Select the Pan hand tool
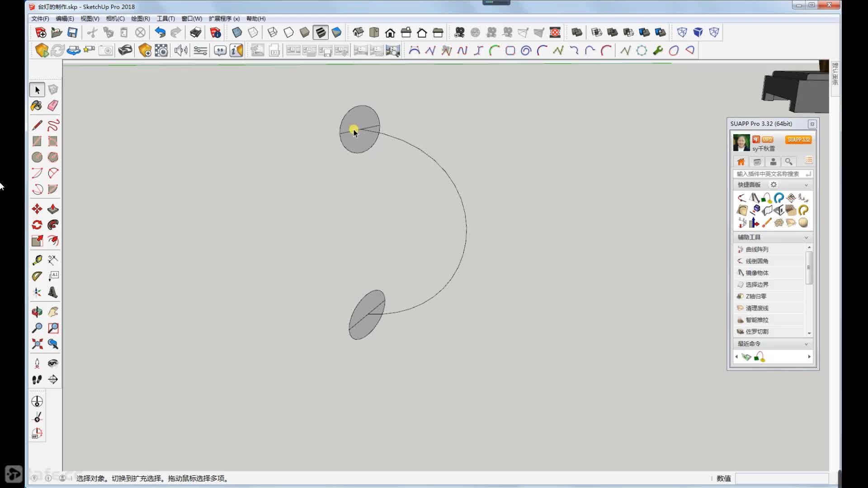 53,312
